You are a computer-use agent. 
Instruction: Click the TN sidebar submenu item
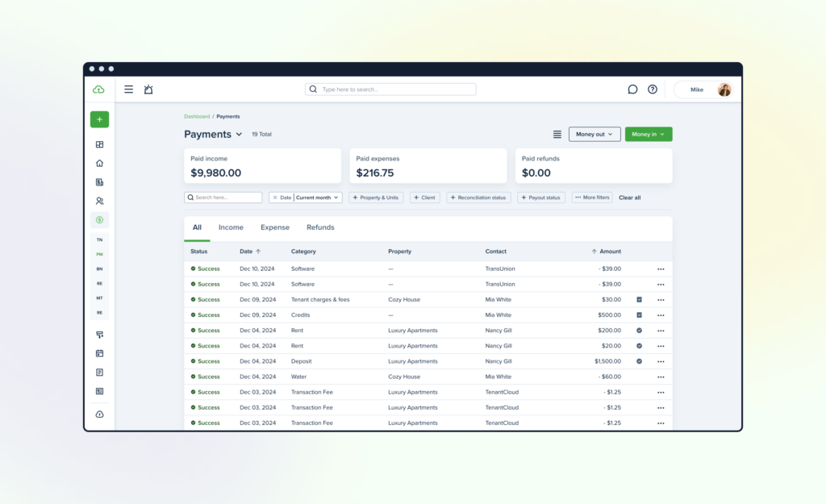click(x=99, y=240)
